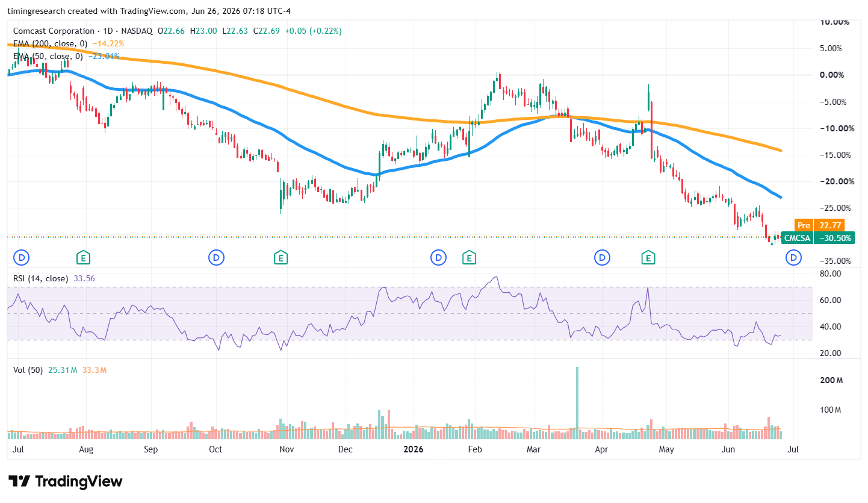Click the 2026 label on the time axis
868x503 pixels.
413,449
